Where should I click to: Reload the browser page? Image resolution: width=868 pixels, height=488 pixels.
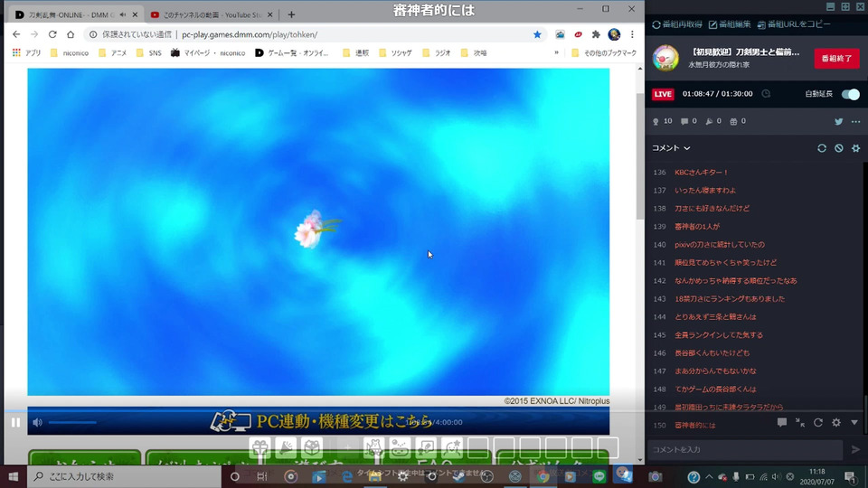52,34
